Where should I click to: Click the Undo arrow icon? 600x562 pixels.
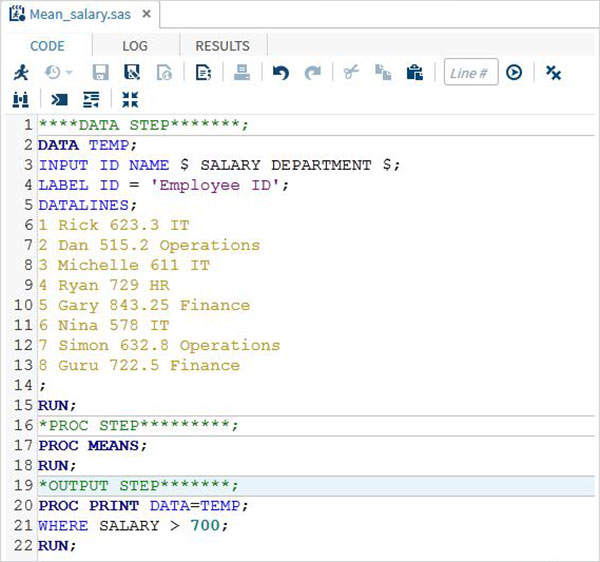pyautogui.click(x=281, y=73)
